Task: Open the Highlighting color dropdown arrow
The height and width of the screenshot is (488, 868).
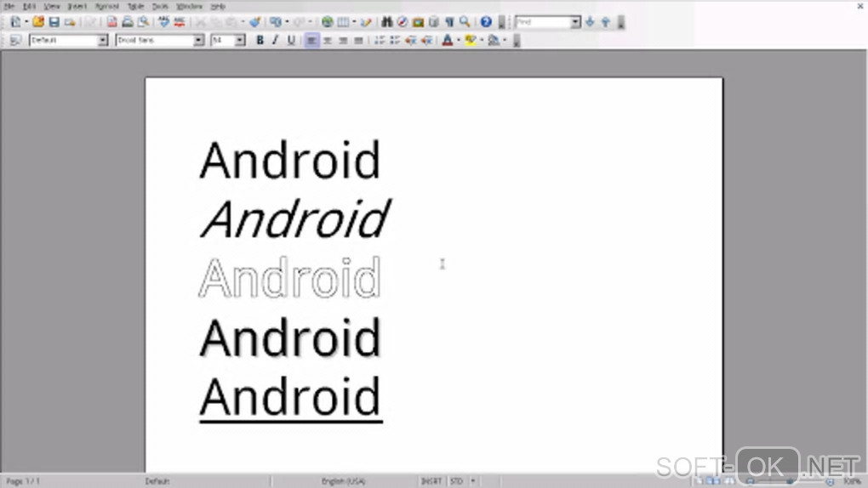Action: 481,41
